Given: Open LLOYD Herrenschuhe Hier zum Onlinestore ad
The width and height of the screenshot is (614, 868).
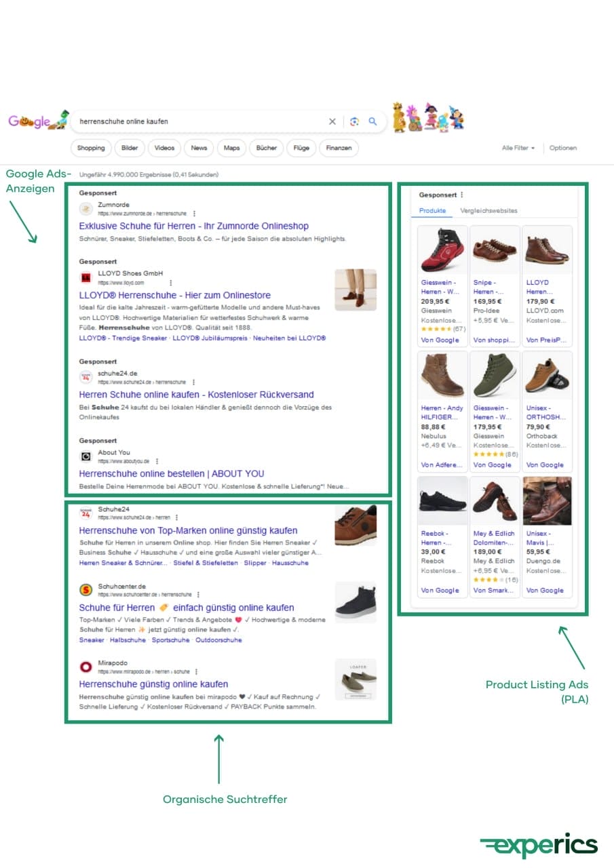Looking at the screenshot, I should point(175,296).
